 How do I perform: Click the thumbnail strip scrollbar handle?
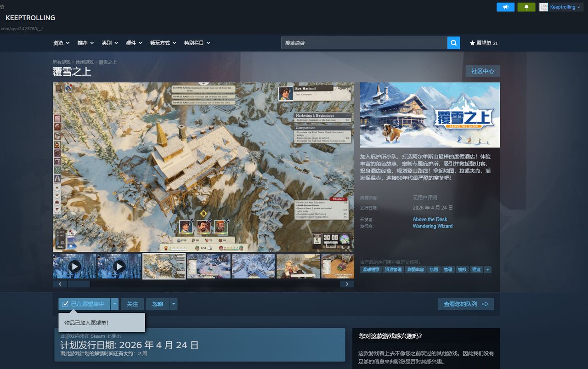(x=79, y=284)
